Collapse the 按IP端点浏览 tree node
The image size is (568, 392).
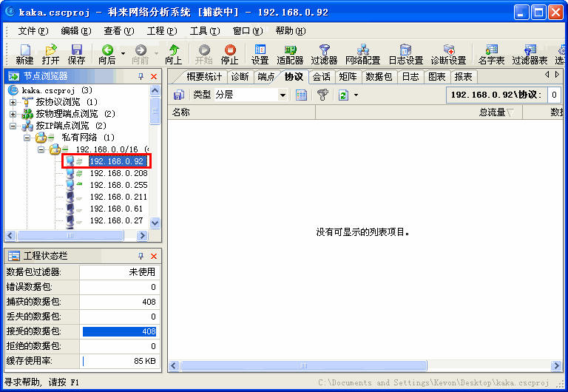[13, 126]
